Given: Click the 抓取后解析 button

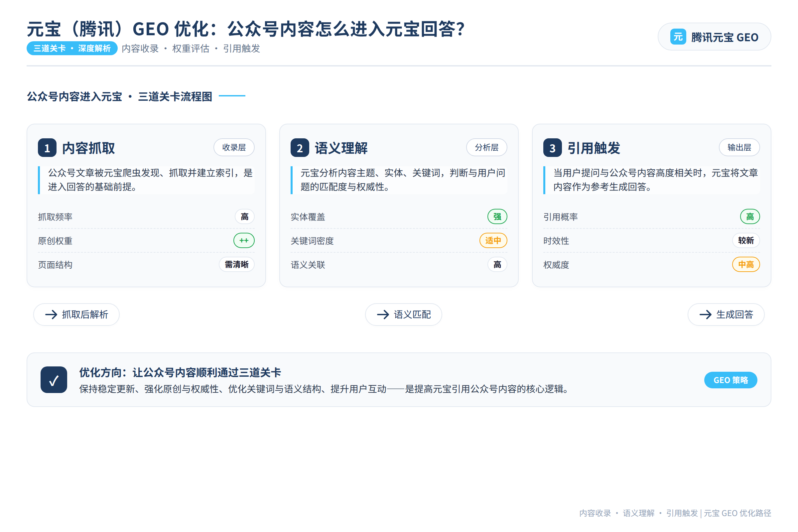Looking at the screenshot, I should pyautogui.click(x=76, y=315).
